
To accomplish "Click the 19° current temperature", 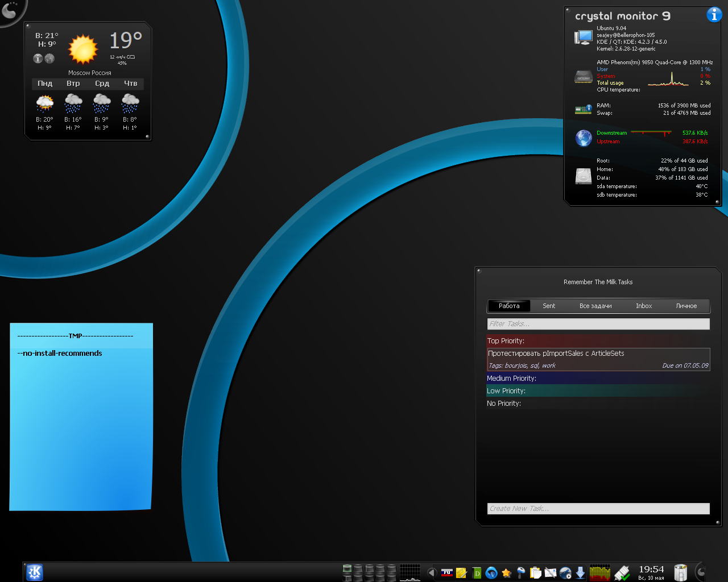I will 126,41.
